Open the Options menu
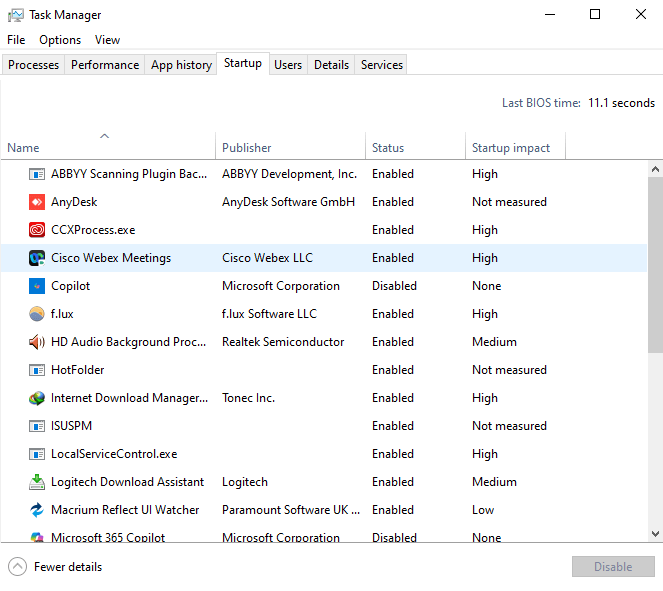Image resolution: width=663 pixels, height=591 pixels. [60, 40]
